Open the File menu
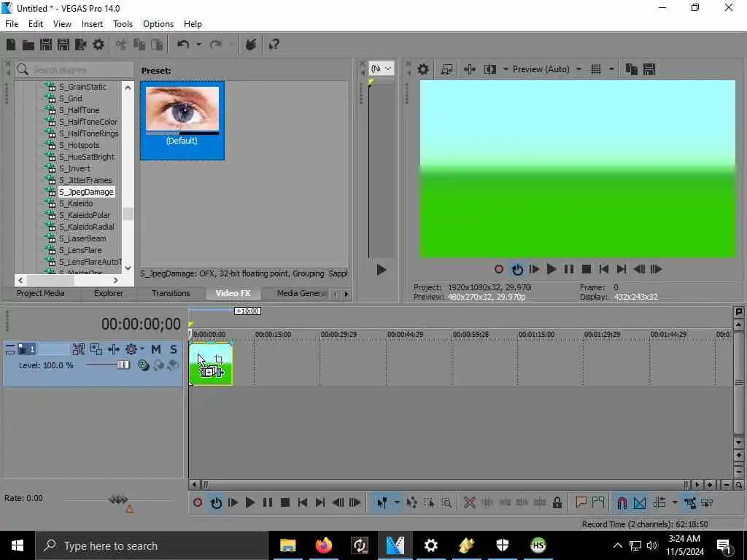The image size is (747, 560). coord(12,24)
